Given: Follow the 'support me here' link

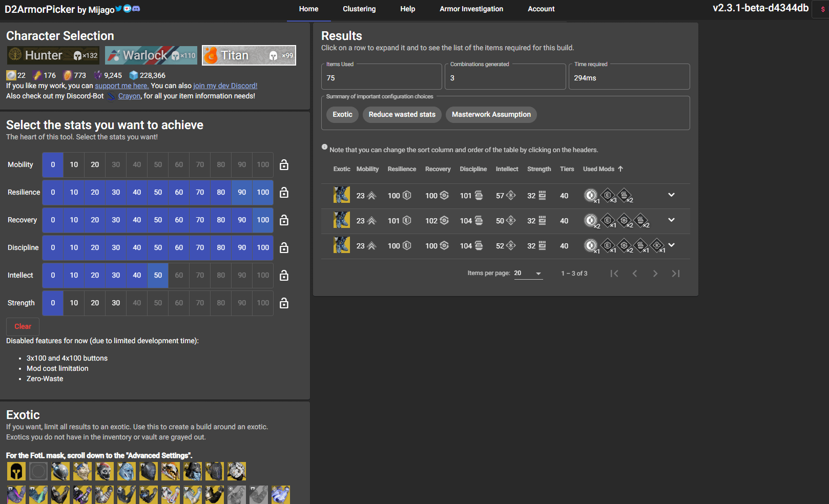Looking at the screenshot, I should pos(121,86).
